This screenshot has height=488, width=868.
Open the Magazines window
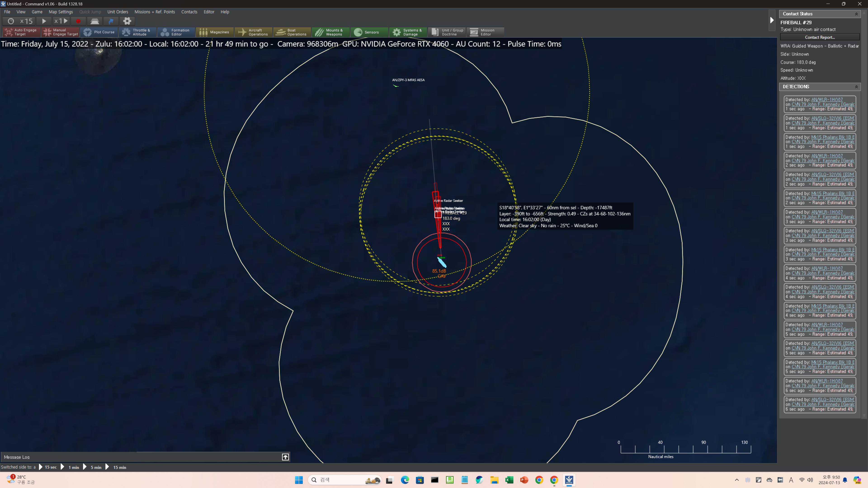click(215, 32)
